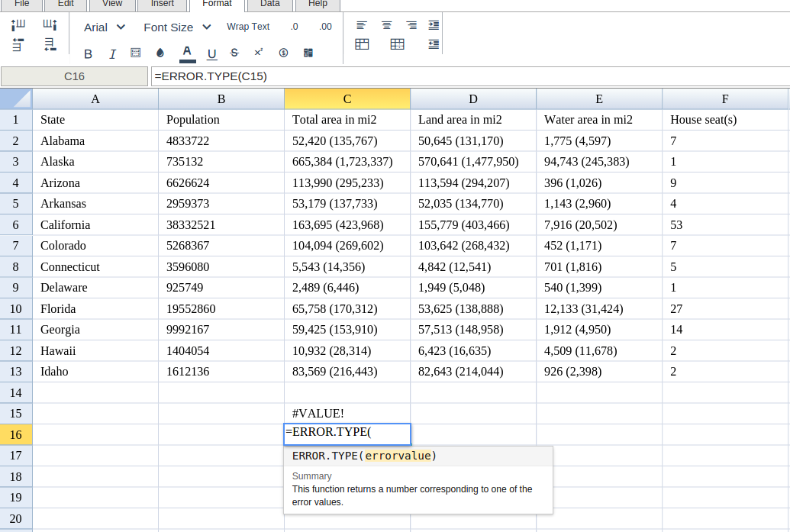Switch to the Data tab
790x532 pixels.
(x=269, y=4)
